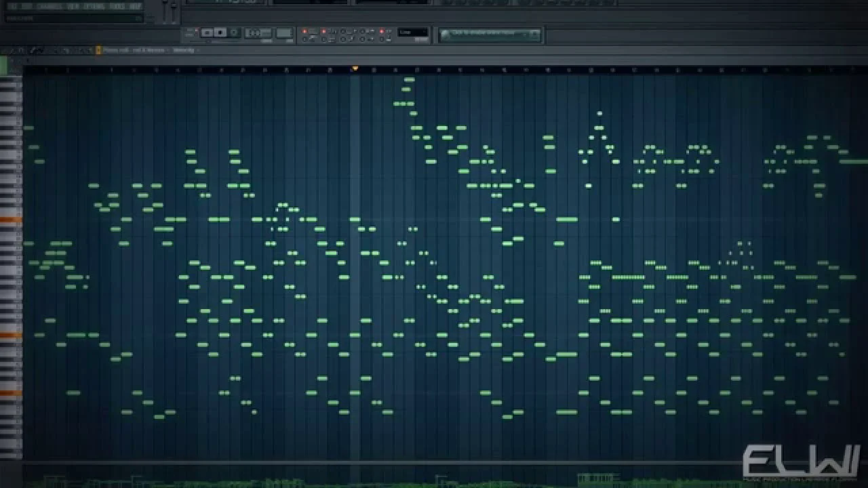Select the Draw pencil tool in piano roll
This screenshot has height=488, width=868.
click(32, 50)
